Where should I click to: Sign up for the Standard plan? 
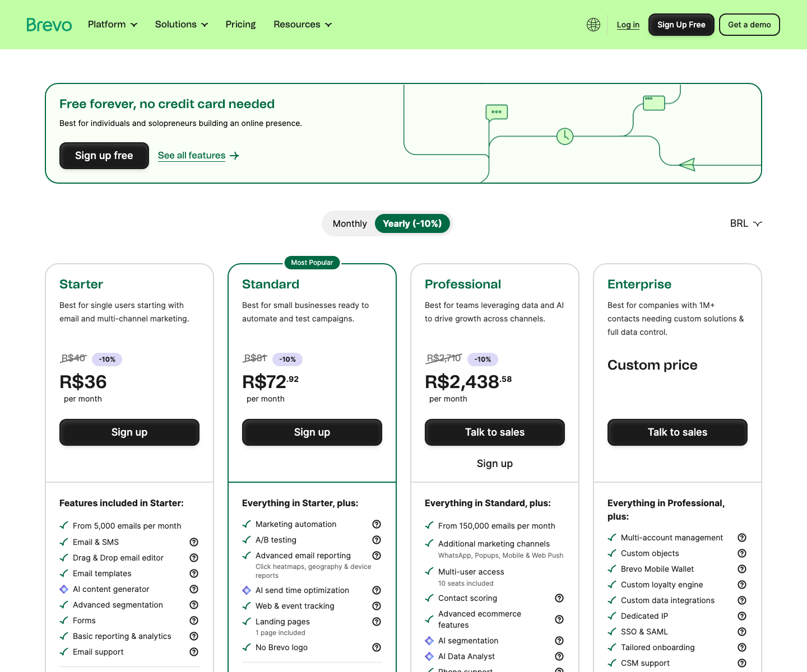[x=312, y=432]
